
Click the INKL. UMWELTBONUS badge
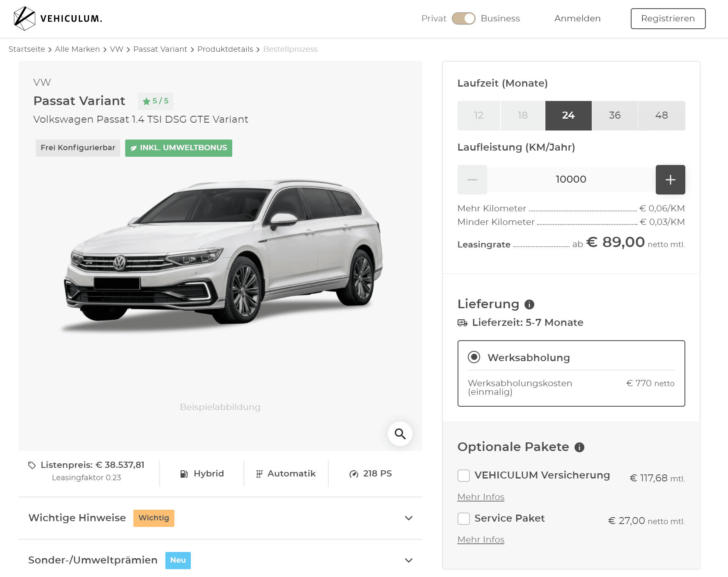pyautogui.click(x=179, y=148)
